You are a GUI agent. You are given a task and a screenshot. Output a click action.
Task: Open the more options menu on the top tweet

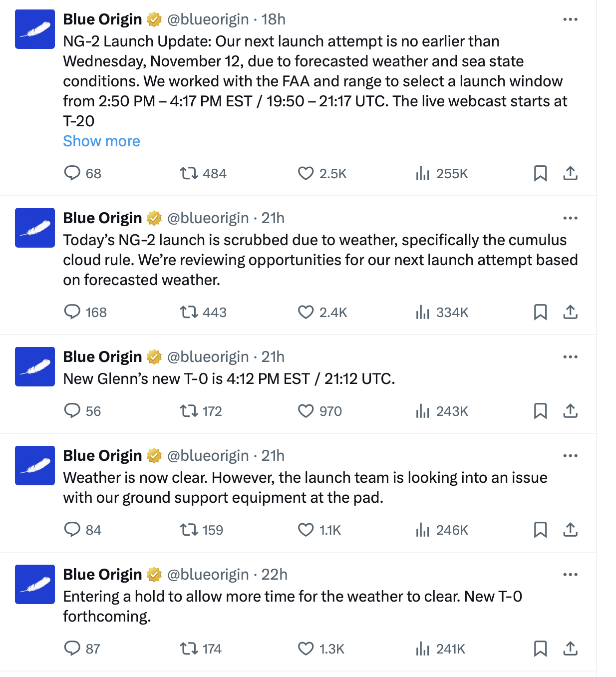pyautogui.click(x=570, y=19)
